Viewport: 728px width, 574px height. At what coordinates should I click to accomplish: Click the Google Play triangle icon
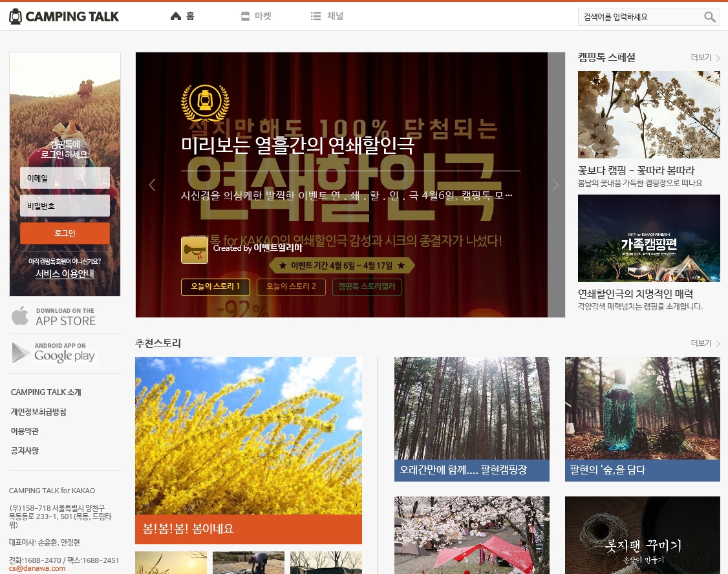pos(20,353)
